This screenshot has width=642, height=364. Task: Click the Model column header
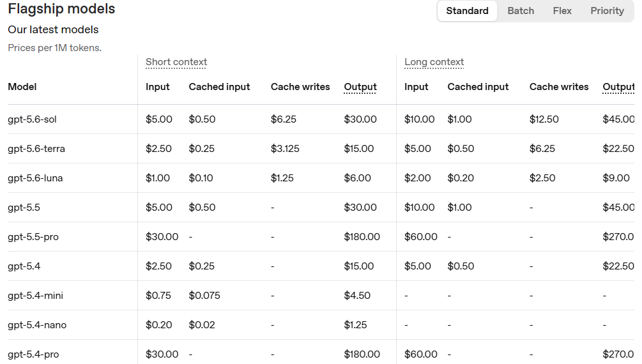[22, 87]
